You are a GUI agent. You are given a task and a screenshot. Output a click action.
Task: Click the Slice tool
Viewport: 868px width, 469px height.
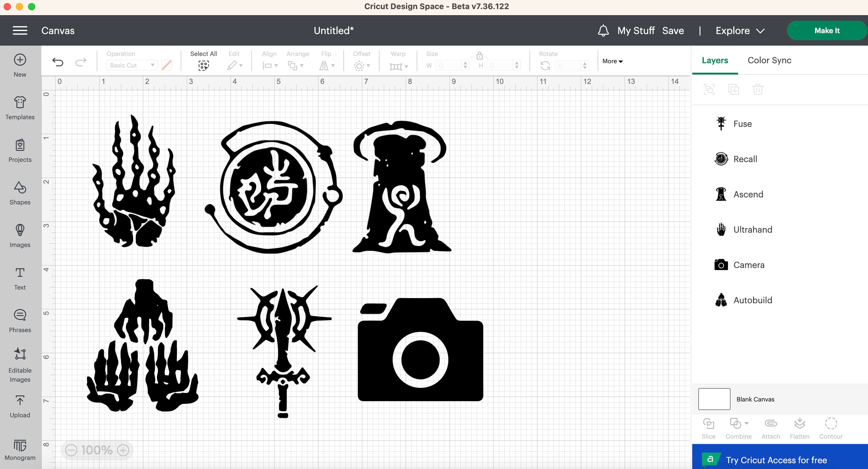pos(708,428)
